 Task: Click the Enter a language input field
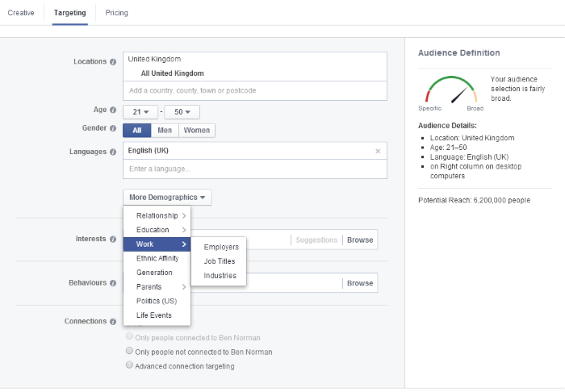[x=255, y=169]
